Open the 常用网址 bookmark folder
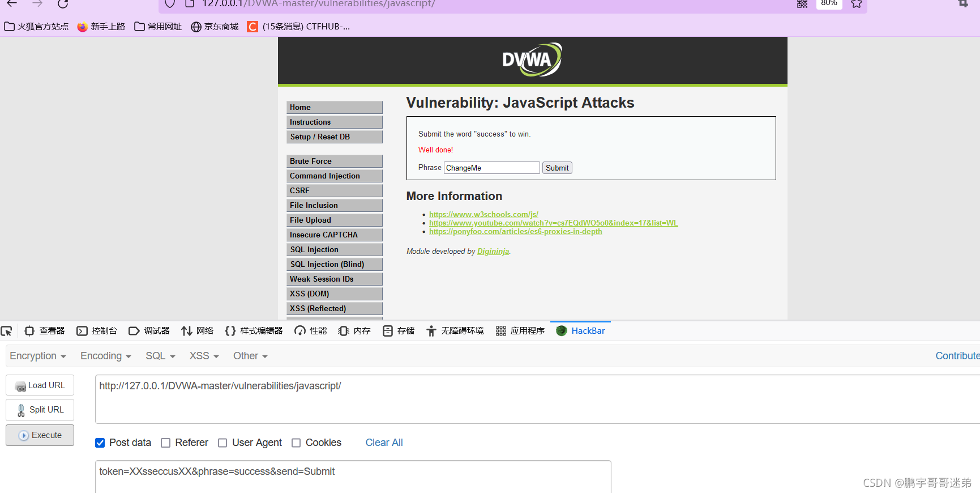This screenshot has height=493, width=980. (158, 27)
